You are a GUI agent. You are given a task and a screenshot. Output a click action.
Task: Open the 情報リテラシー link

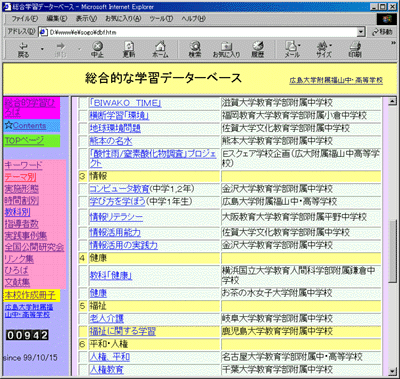click(x=116, y=217)
